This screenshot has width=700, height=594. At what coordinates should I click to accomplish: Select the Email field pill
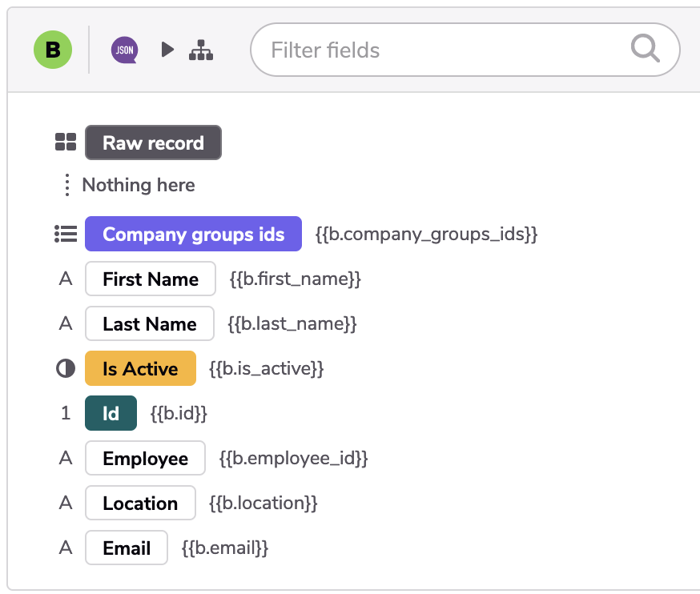(127, 548)
